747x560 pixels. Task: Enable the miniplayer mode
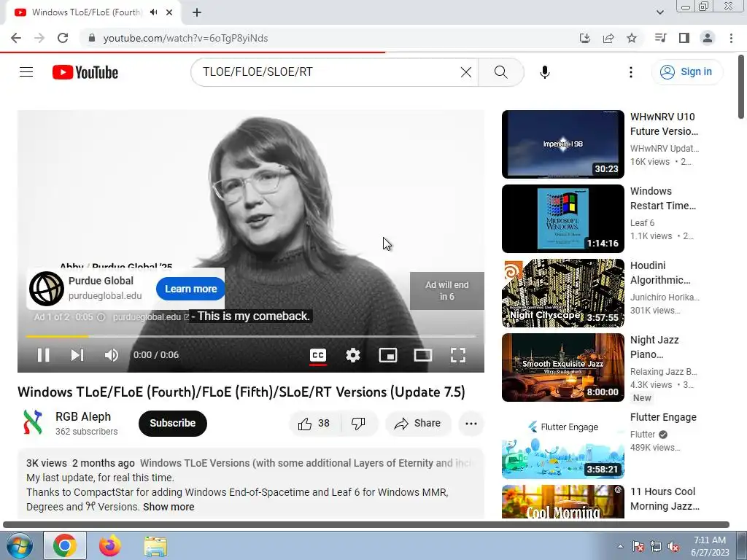click(388, 355)
